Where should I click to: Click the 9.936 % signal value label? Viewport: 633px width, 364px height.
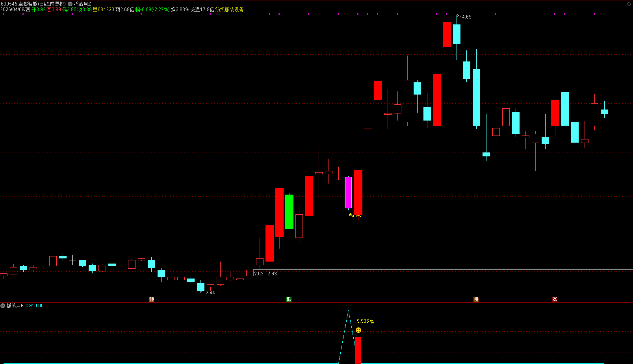pyautogui.click(x=365, y=321)
